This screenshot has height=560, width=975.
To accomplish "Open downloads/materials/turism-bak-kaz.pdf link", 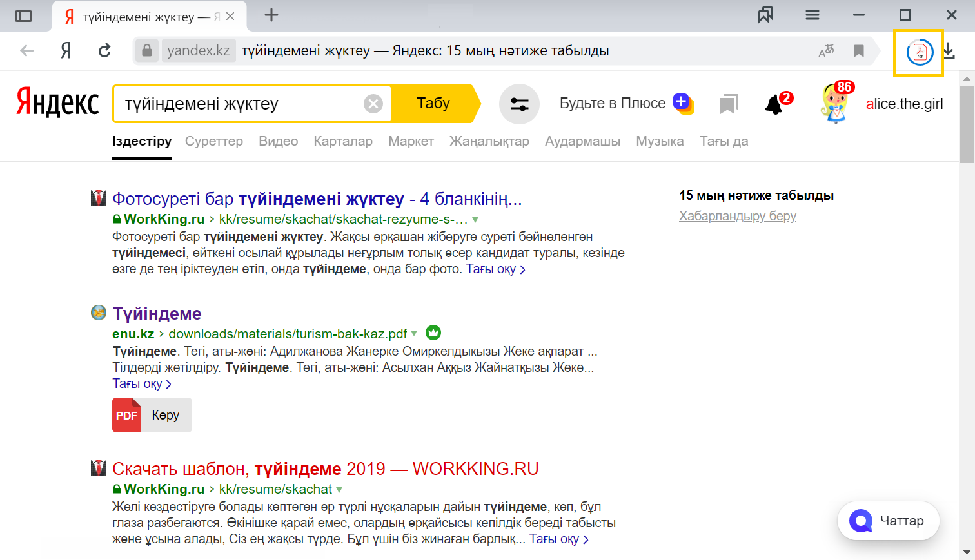I will pyautogui.click(x=288, y=334).
